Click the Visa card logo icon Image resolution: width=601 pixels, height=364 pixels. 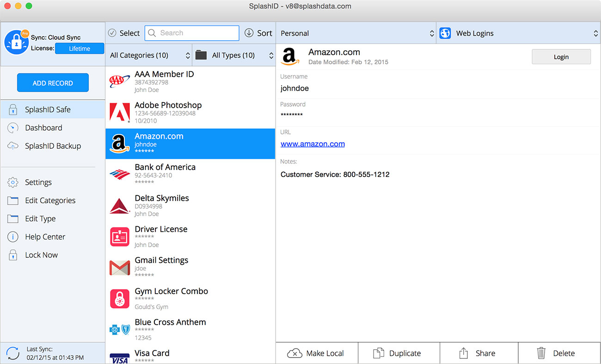120,359
